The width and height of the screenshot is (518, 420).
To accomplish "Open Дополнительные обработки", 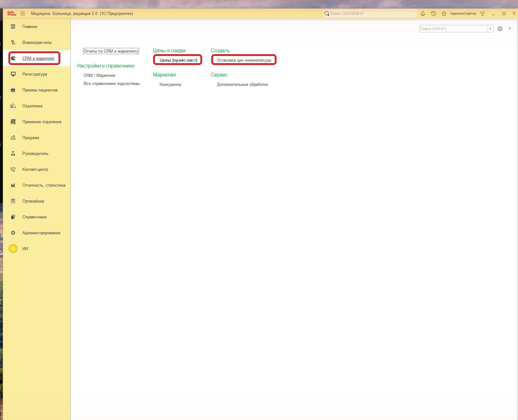I will tap(243, 84).
